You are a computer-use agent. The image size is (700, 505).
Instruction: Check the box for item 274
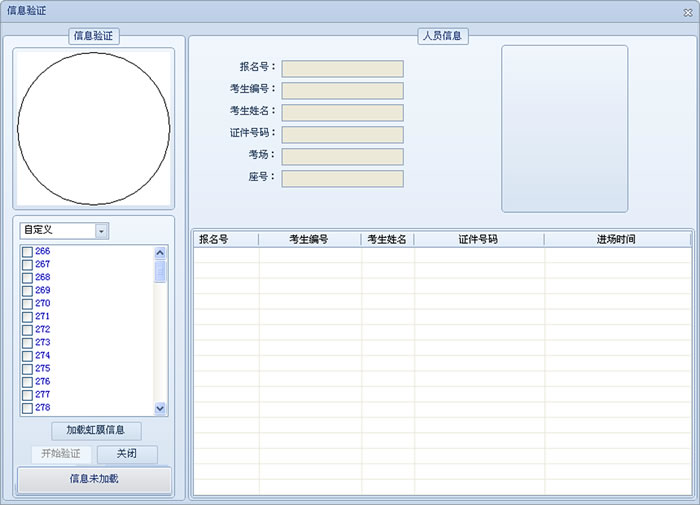pyautogui.click(x=28, y=355)
